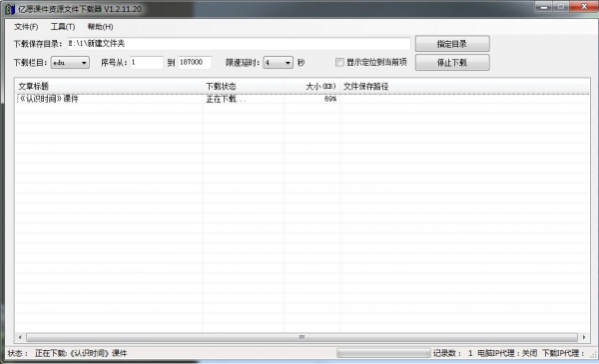Open the 工具(T) menu
The image size is (599, 364).
(x=63, y=27)
